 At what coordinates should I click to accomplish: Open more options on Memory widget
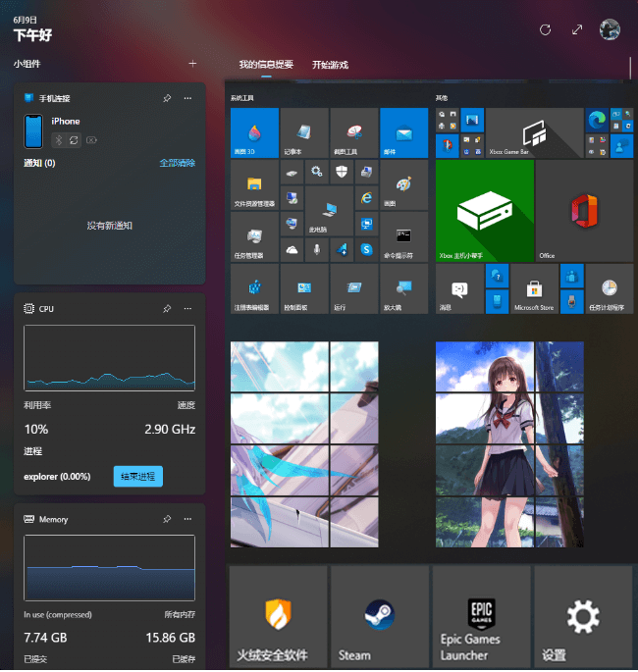(187, 519)
